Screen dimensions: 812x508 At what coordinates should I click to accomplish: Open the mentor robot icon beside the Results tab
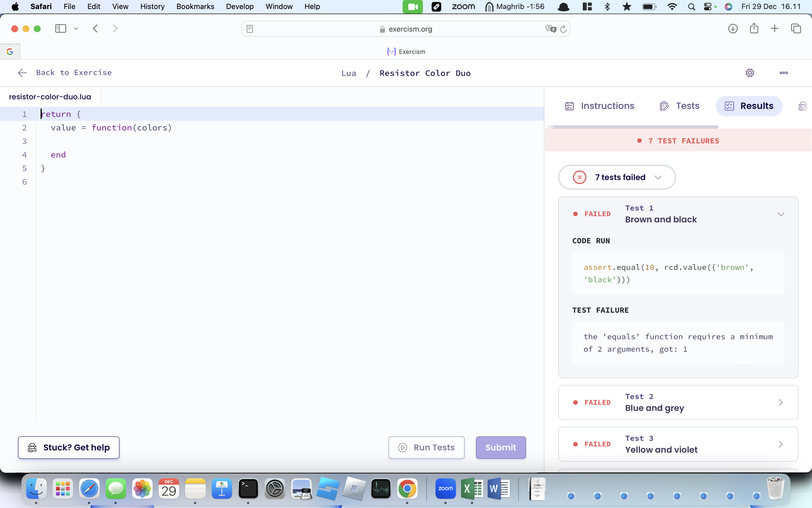click(x=803, y=106)
